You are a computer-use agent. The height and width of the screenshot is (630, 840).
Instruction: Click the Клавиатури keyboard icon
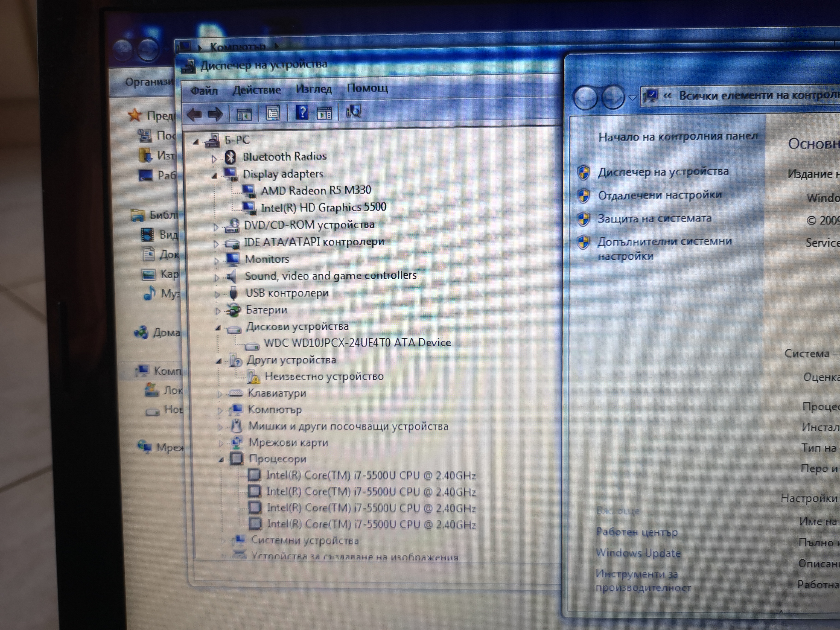click(x=235, y=393)
